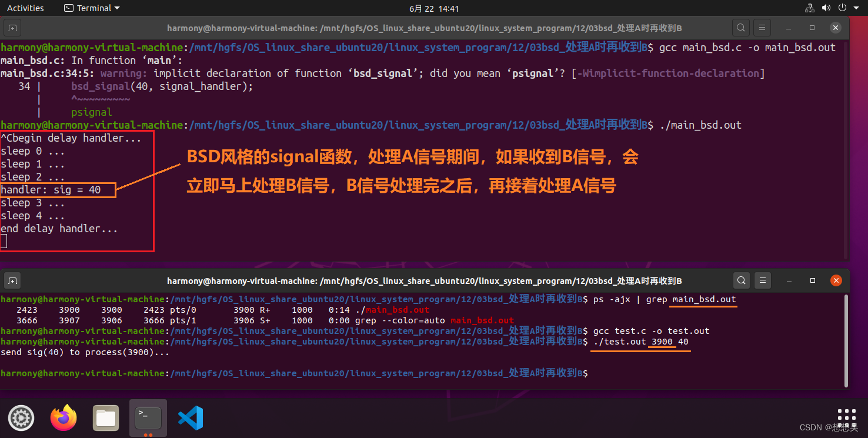Open the settings gear app in dock
This screenshot has height=438, width=868.
[x=21, y=418]
